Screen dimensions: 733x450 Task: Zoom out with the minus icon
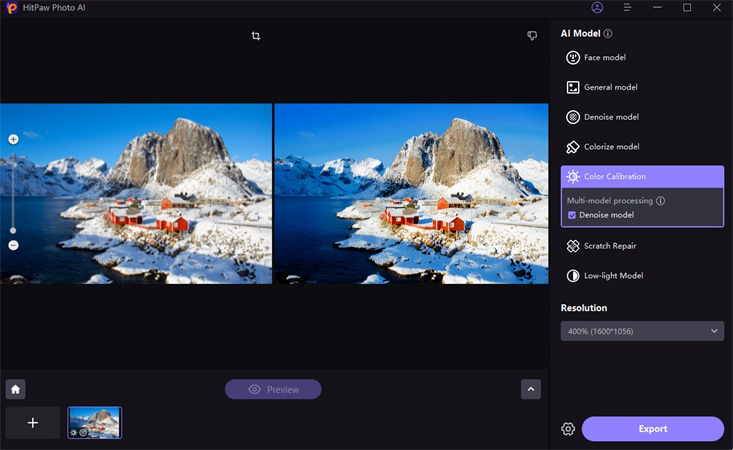click(x=13, y=245)
